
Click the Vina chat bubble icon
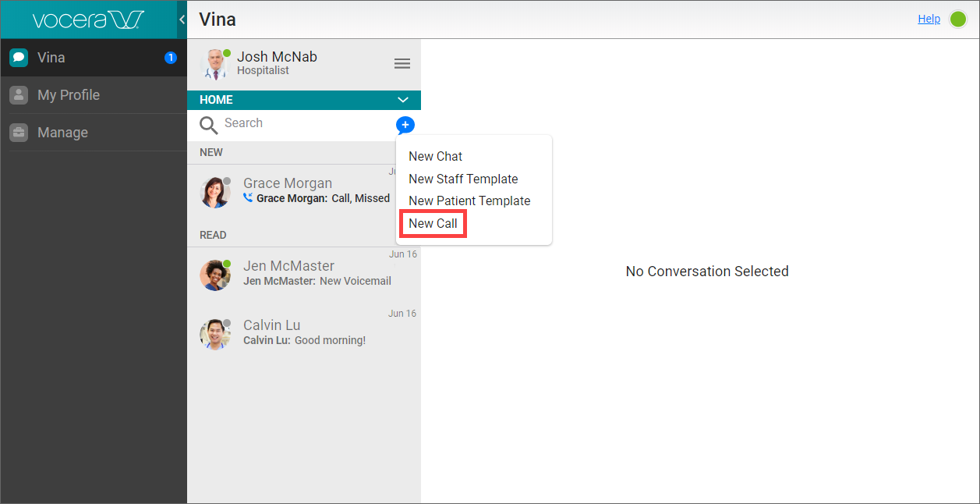[19, 58]
